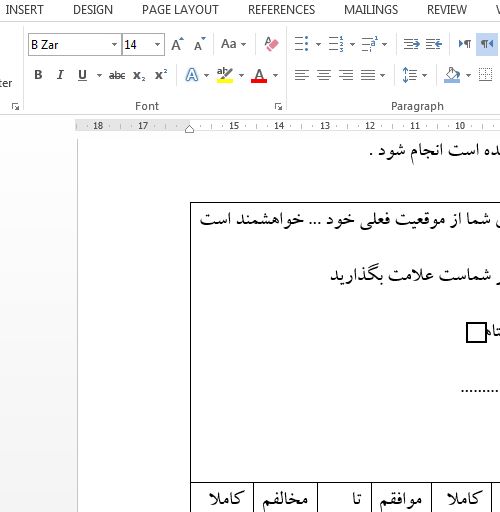500x512 pixels.
Task: Open Font dialog box launcher
Action: pyautogui.click(x=278, y=106)
